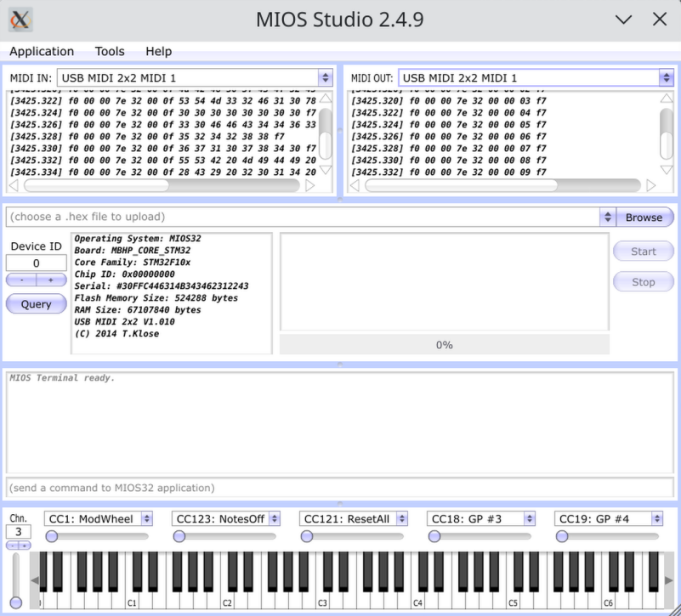681x616 pixels.
Task: Decrease the MIDI channel with the minus stepper
Action: (12, 545)
